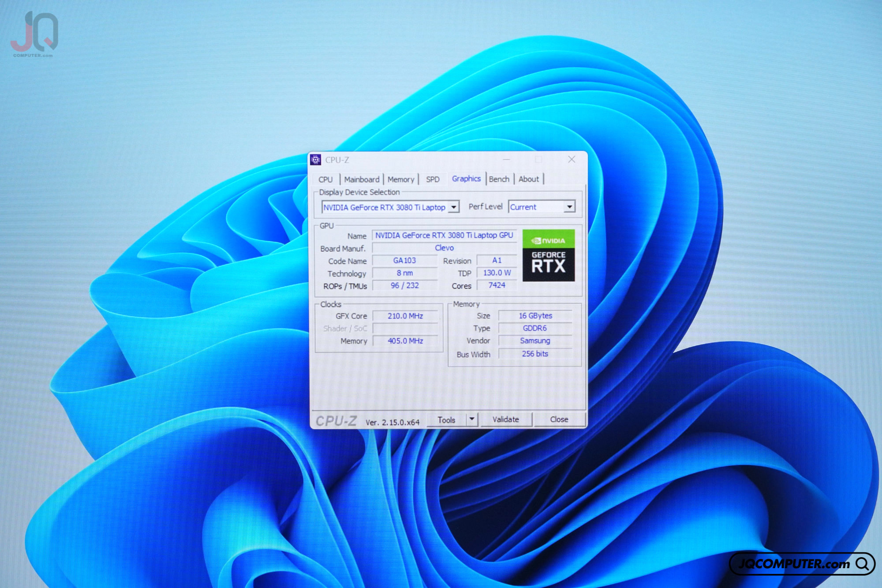The width and height of the screenshot is (882, 588).
Task: Open the Tools dropdown arrow
Action: pos(472,419)
